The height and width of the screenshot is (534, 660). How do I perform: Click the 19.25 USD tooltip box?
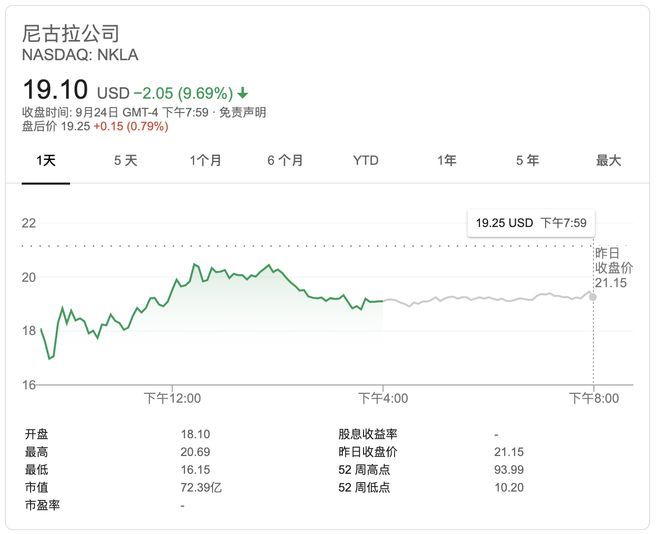tap(531, 223)
